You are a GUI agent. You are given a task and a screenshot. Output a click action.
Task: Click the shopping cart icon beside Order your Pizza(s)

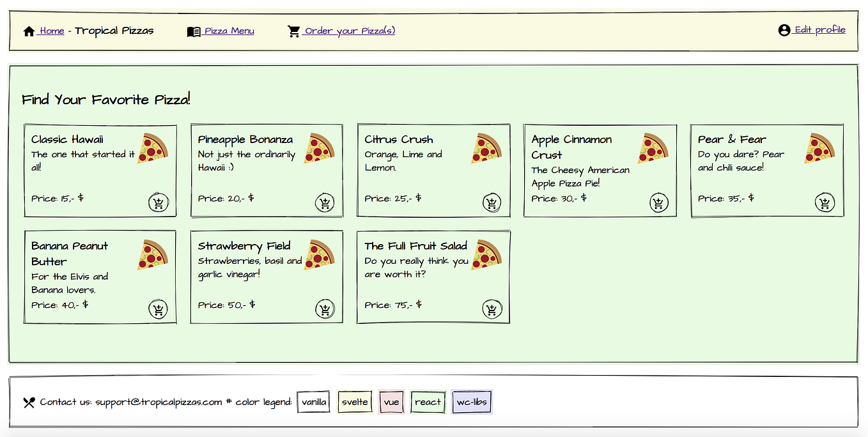(294, 30)
